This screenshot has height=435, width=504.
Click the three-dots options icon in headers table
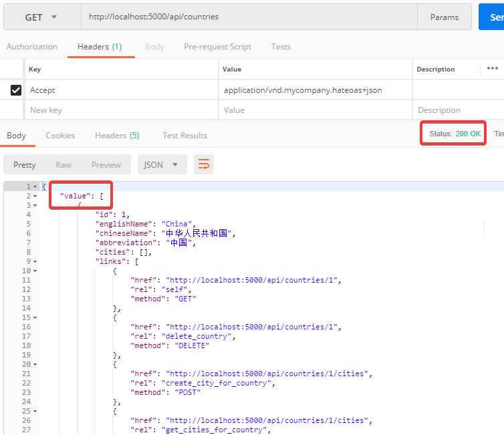pyautogui.click(x=492, y=69)
